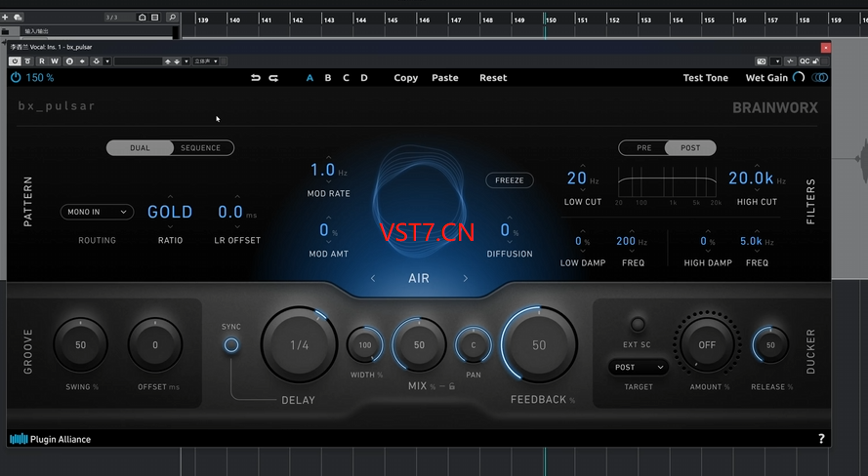Viewport: 868px width, 476px height.
Task: Click the folder icon beside 输入/输出 track
Action: click(6, 31)
